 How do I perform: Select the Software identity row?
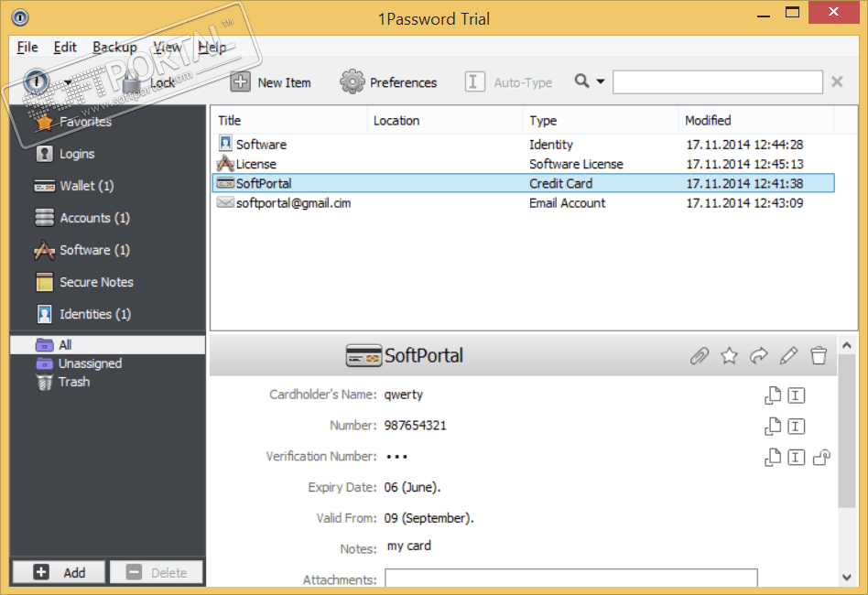(x=523, y=145)
